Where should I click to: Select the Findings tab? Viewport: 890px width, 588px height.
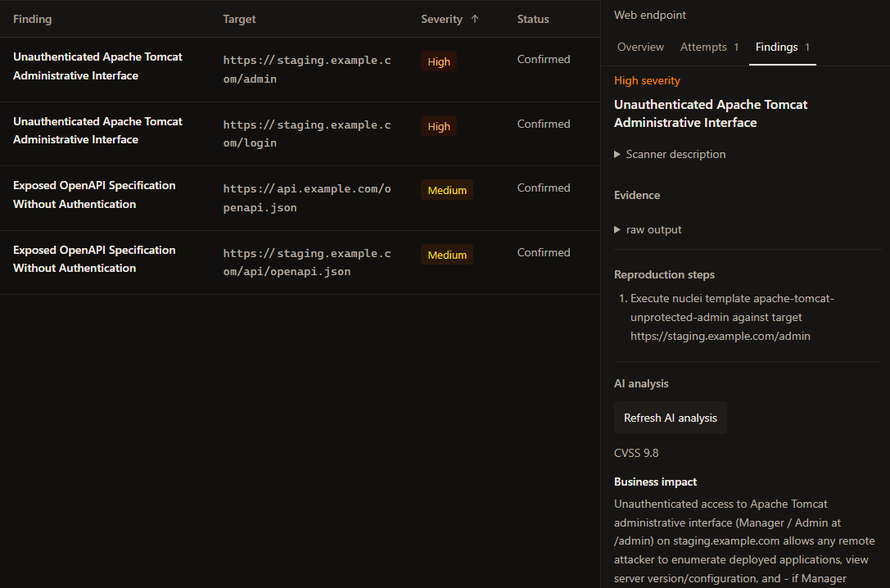[782, 47]
